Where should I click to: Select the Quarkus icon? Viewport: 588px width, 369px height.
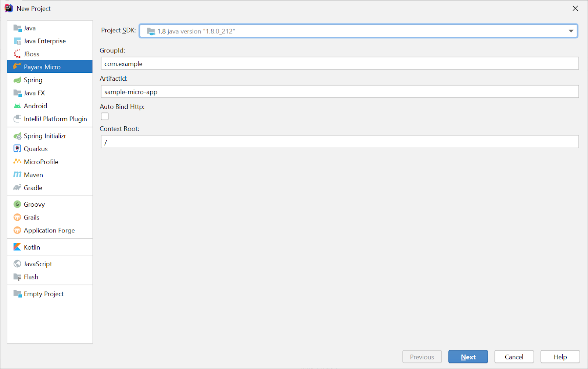click(17, 149)
